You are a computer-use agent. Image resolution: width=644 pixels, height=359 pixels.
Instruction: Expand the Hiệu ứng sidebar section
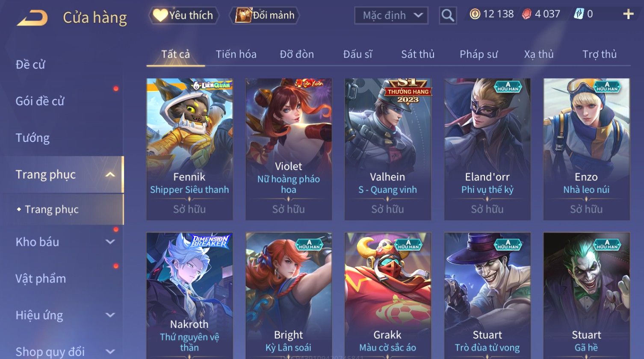[110, 315]
